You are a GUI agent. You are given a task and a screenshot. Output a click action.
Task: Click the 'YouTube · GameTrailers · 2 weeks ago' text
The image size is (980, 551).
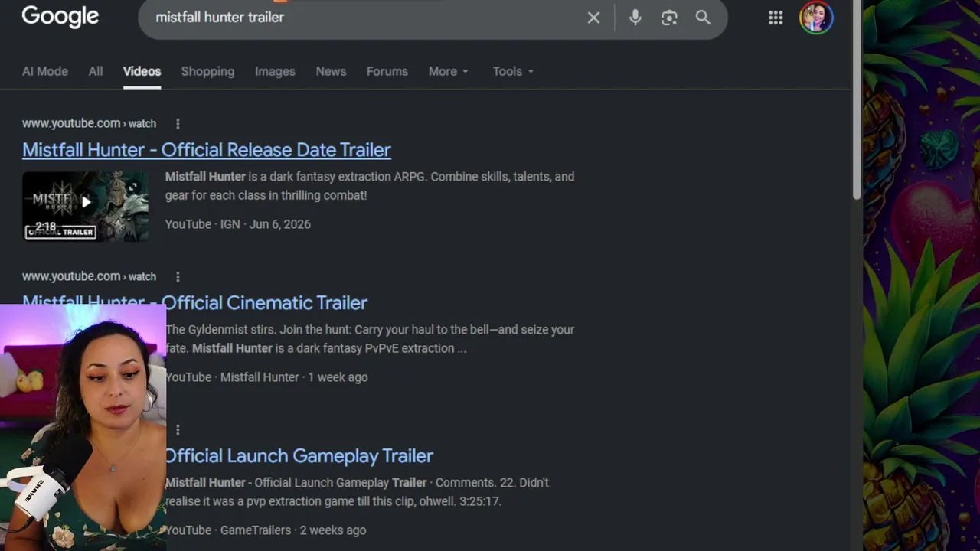[x=266, y=530]
